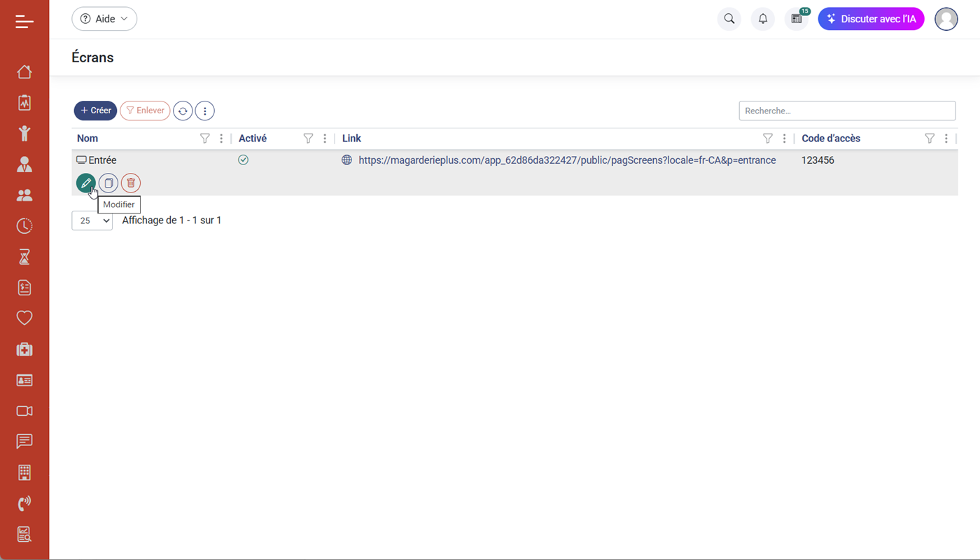The image size is (980, 560).
Task: Sort by the Nom column header
Action: click(x=87, y=139)
